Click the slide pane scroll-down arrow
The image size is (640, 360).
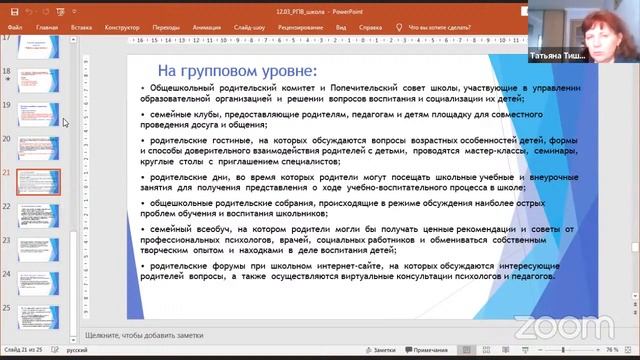[x=635, y=296]
